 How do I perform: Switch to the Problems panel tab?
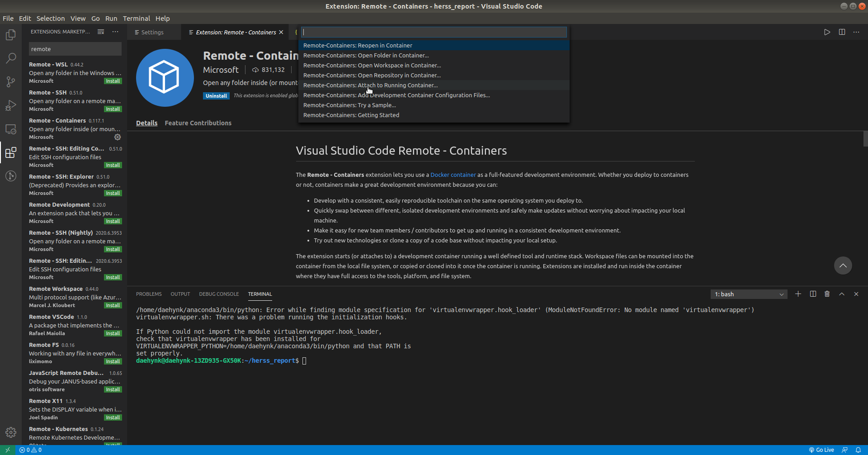(x=149, y=294)
